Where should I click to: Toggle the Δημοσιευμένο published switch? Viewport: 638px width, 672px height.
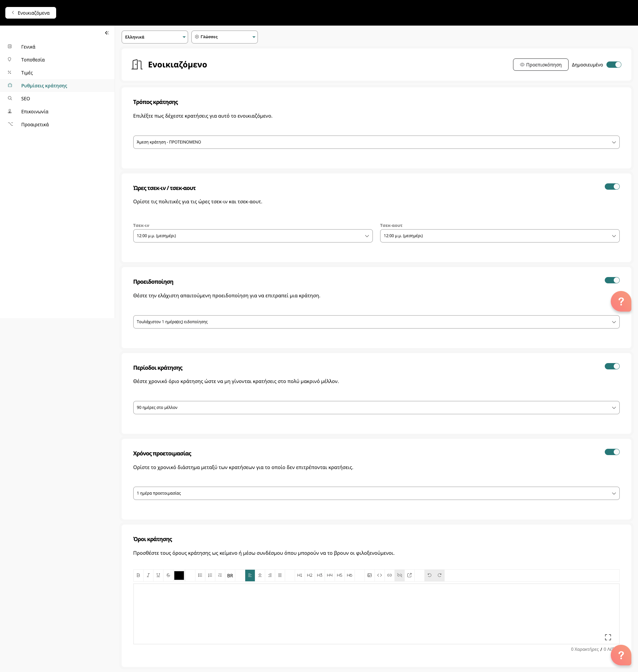coord(613,64)
